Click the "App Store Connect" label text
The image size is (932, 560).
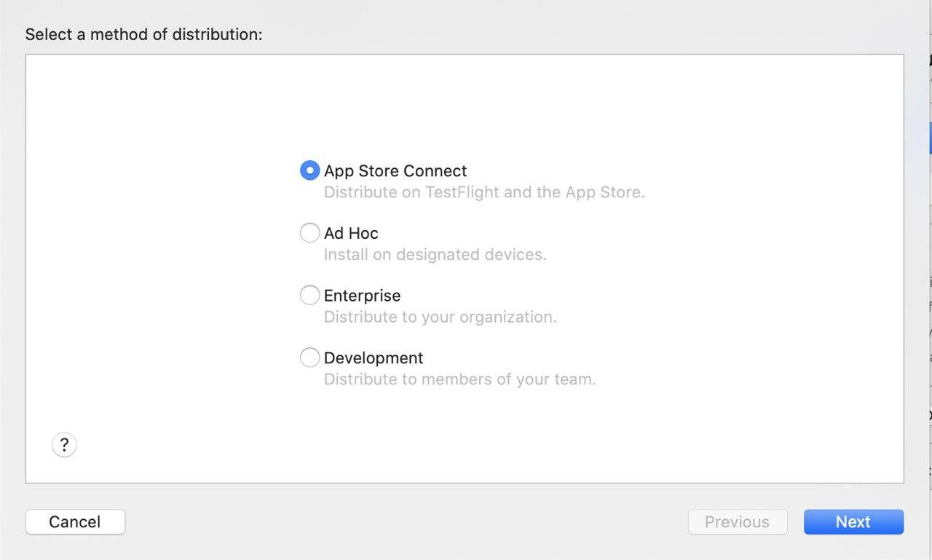tap(395, 171)
